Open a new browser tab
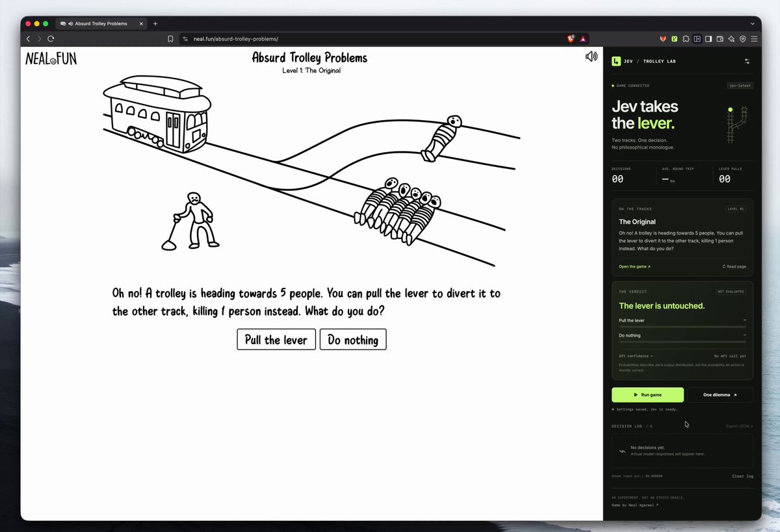This screenshot has width=780, height=532. [155, 23]
